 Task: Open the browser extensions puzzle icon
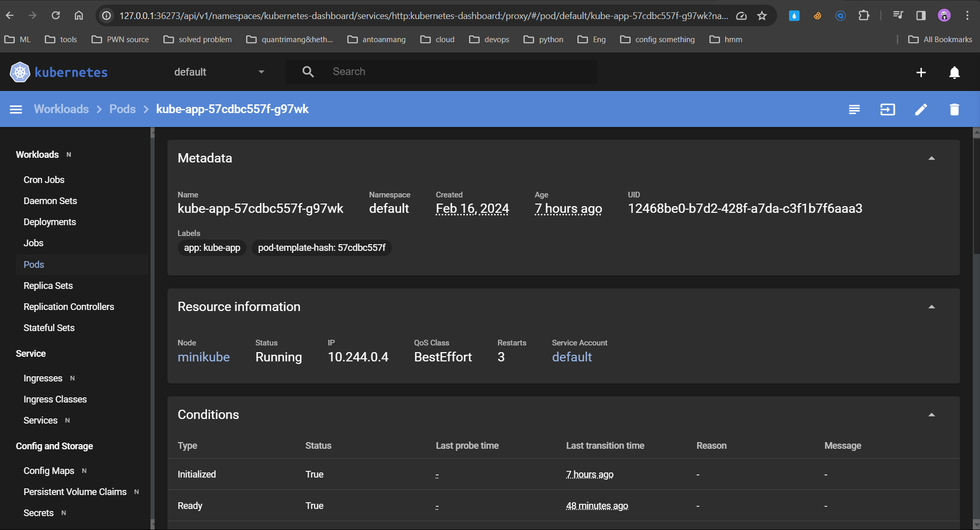[x=864, y=16]
